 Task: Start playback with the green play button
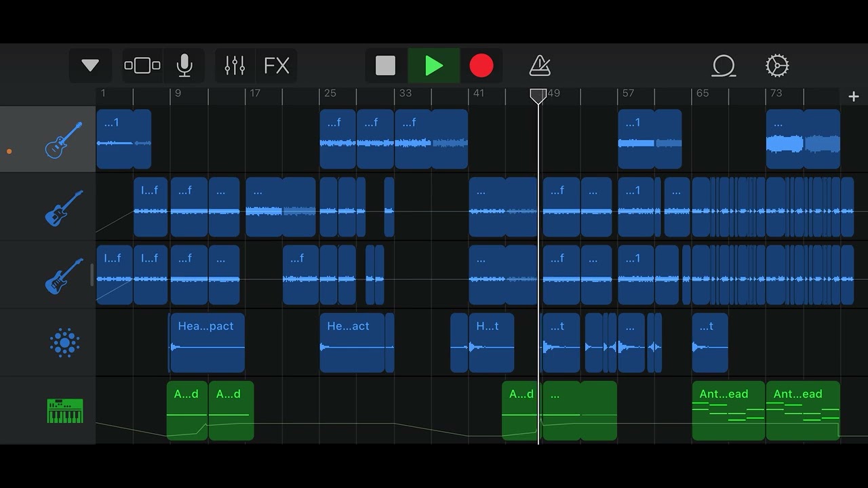click(434, 66)
